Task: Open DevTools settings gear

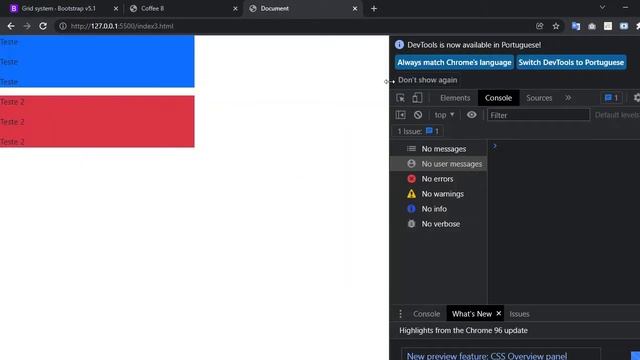Action: tap(636, 98)
